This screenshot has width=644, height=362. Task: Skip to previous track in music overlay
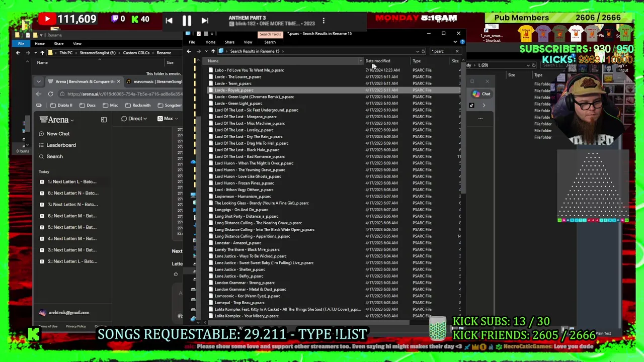pyautogui.click(x=169, y=21)
